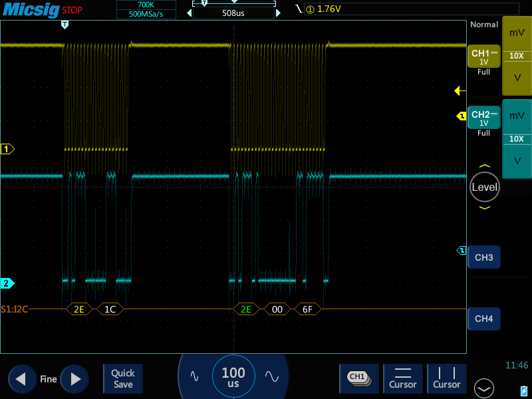The height and width of the screenshot is (399, 532).
Task: Enable vertical Cursor lines
Action: coord(446,378)
